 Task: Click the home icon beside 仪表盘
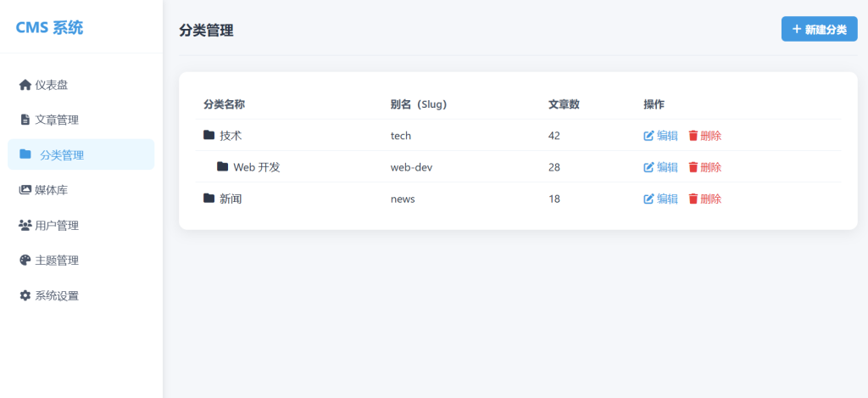[x=25, y=85]
